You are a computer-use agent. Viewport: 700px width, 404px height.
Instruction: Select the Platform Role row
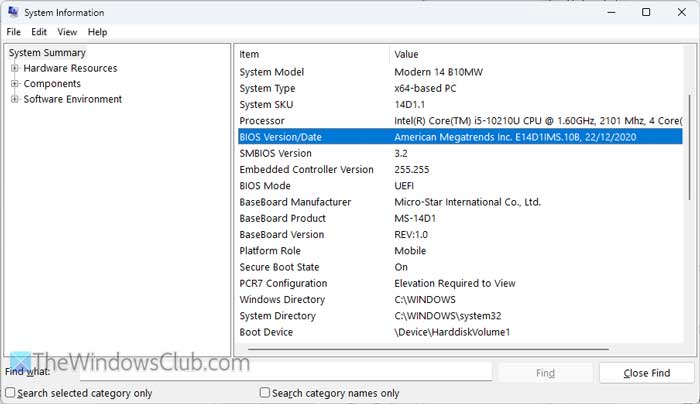pos(460,251)
